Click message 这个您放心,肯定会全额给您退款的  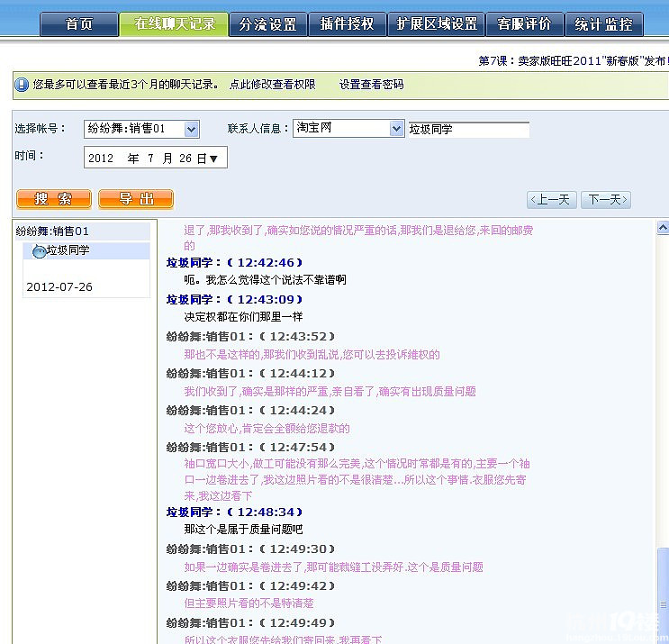pos(267,429)
